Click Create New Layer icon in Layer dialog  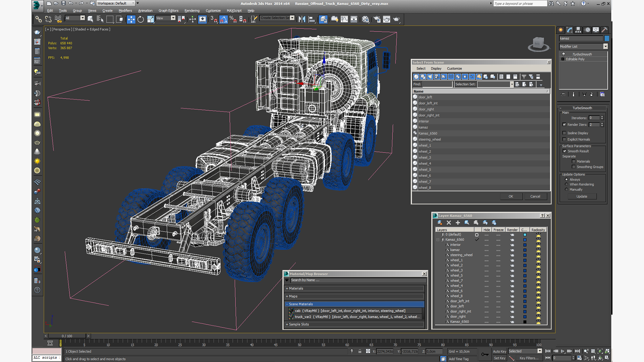(440, 223)
